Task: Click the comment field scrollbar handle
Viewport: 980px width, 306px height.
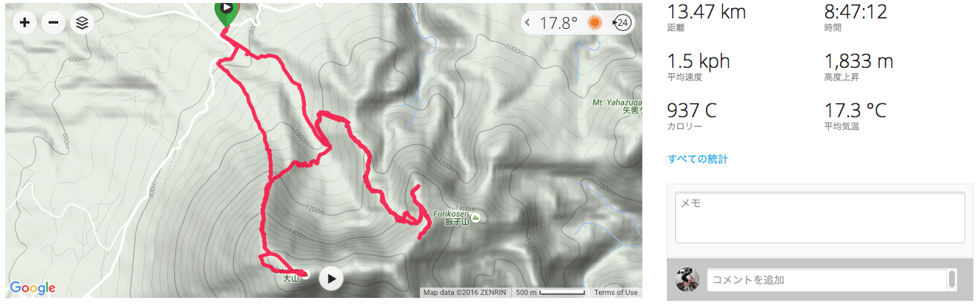Action: (952, 279)
